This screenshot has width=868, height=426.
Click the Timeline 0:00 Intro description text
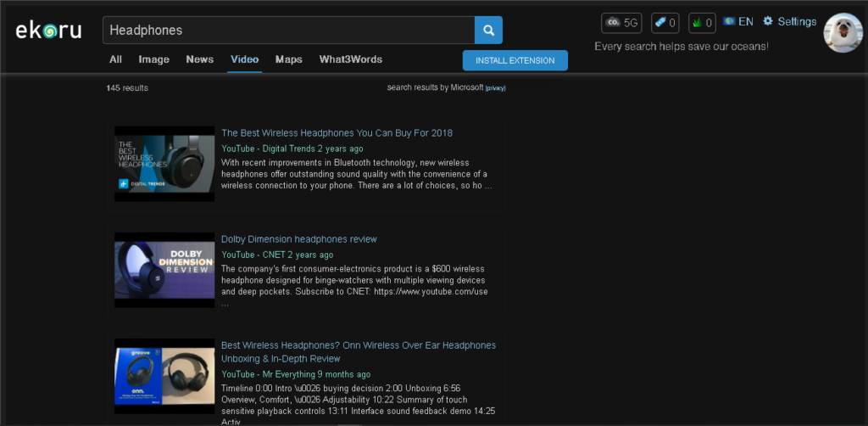pyautogui.click(x=359, y=405)
